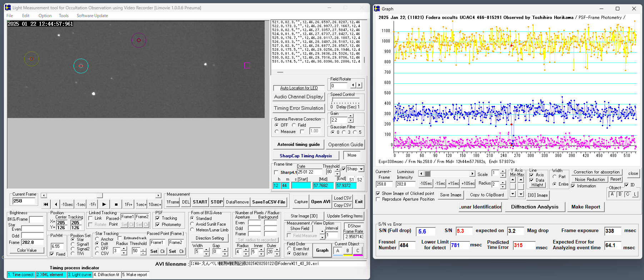Step back one frame with left arrow
This screenshot has width=644, height=280.
coord(56,204)
